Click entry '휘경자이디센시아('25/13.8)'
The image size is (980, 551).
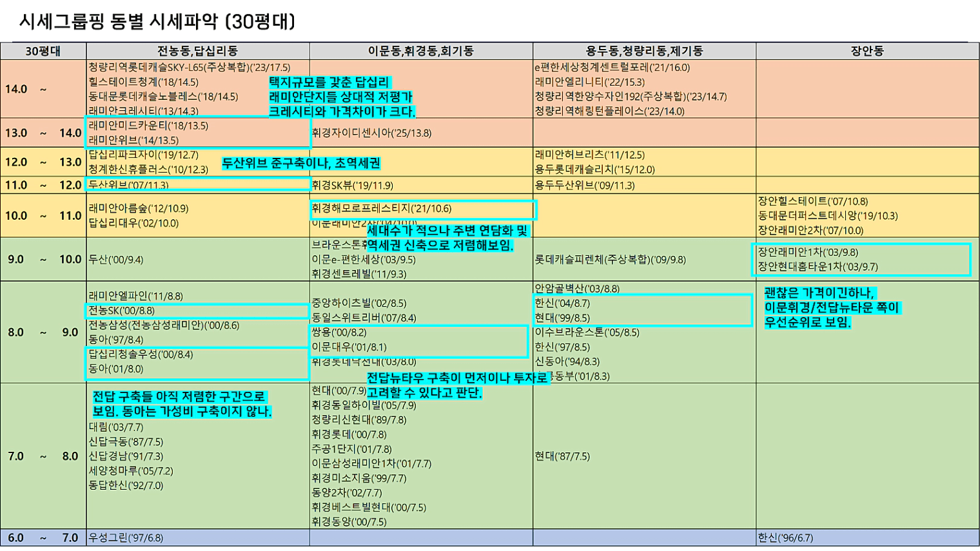click(371, 133)
